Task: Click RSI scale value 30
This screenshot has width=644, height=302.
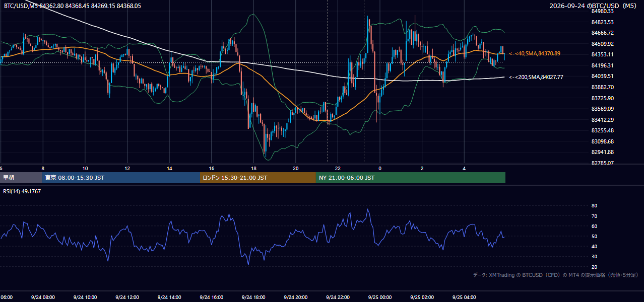Action: 594,256
